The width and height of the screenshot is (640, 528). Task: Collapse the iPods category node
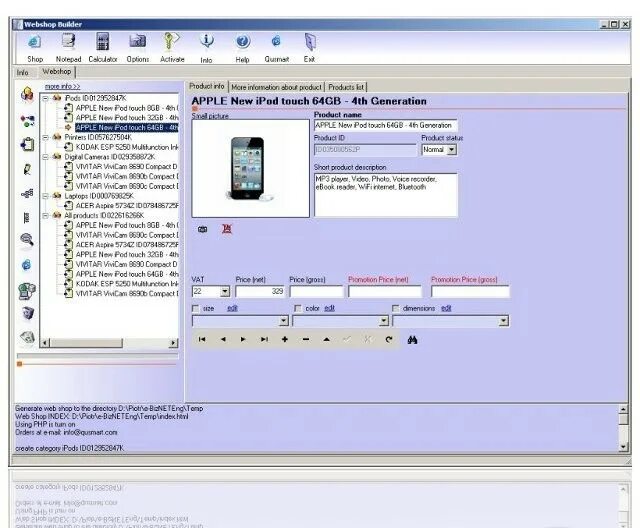(46, 98)
